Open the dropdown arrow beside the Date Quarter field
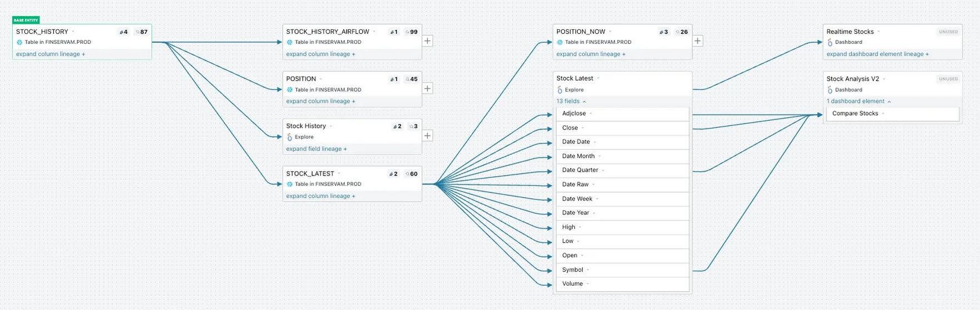 pos(603,170)
